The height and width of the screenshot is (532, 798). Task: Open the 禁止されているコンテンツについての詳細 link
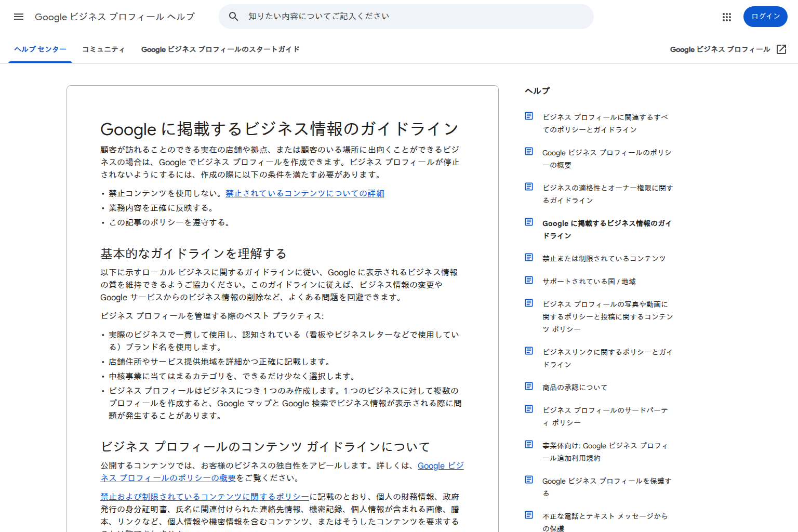305,193
